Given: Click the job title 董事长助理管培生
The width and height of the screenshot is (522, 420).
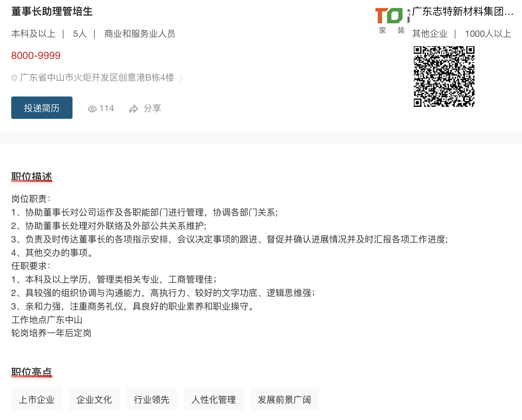Looking at the screenshot, I should (52, 11).
